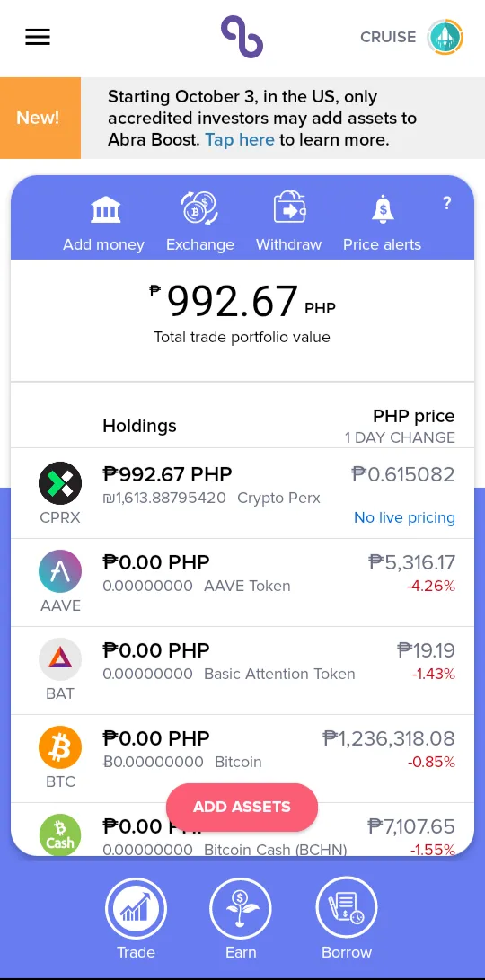Tap the question mark help icon
Screen dimensions: 485x980
click(447, 203)
